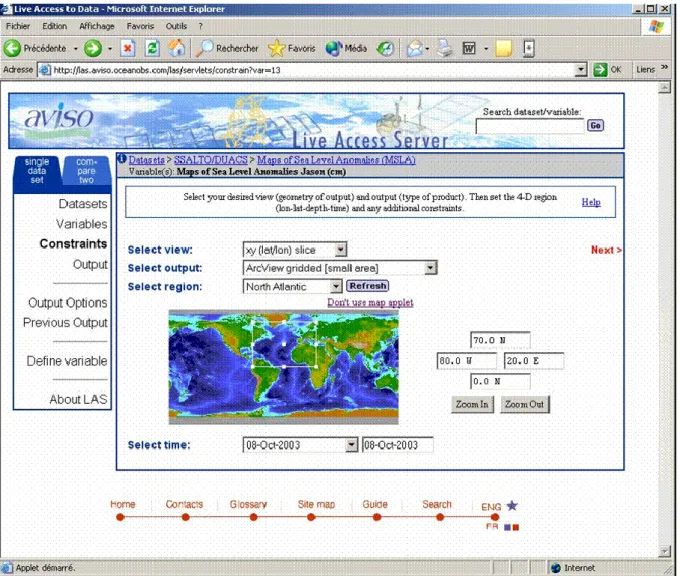The image size is (680, 576).
Task: Switch to compare two tab
Action: tap(86, 171)
